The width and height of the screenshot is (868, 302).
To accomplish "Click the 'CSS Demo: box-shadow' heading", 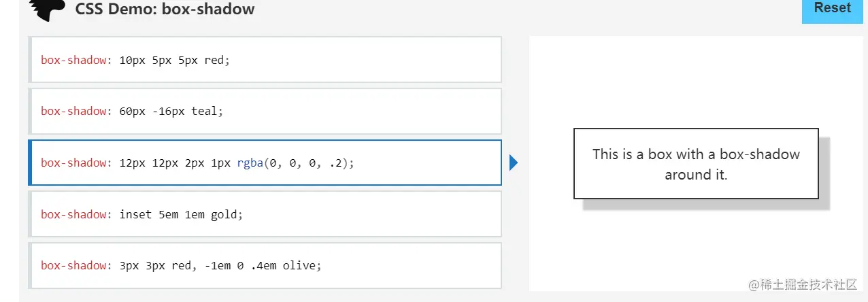I will click(x=165, y=10).
